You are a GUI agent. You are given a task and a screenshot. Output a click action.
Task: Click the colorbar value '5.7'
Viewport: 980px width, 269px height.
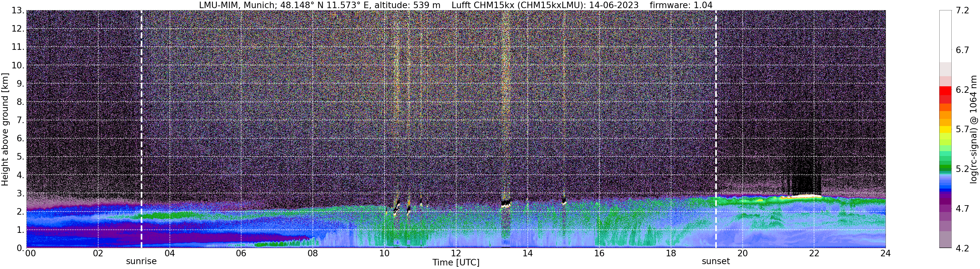tap(962, 129)
